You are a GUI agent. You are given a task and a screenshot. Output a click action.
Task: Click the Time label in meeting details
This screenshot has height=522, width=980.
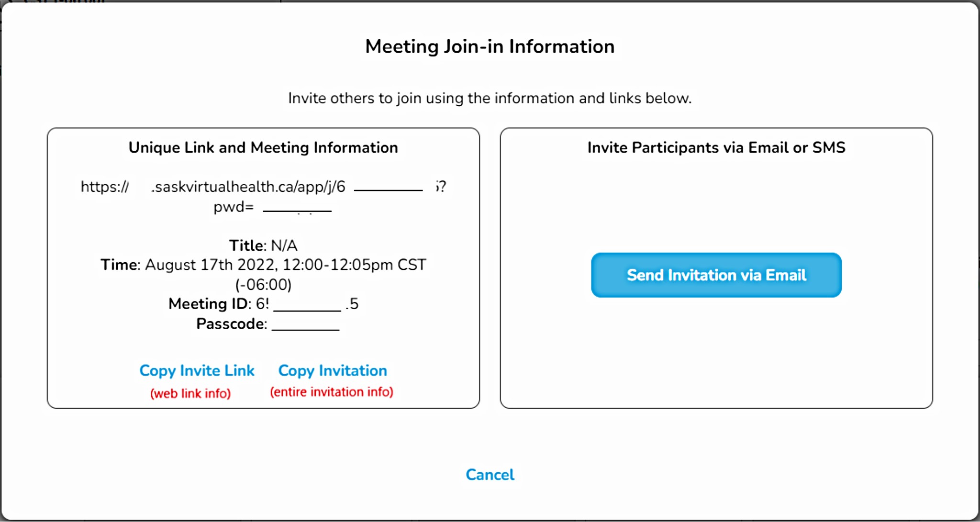pos(119,265)
